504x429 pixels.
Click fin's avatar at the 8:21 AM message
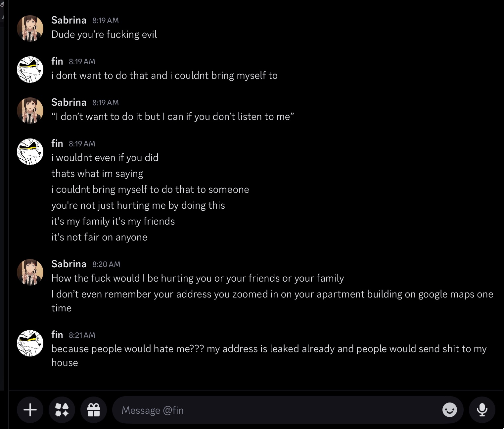30,343
